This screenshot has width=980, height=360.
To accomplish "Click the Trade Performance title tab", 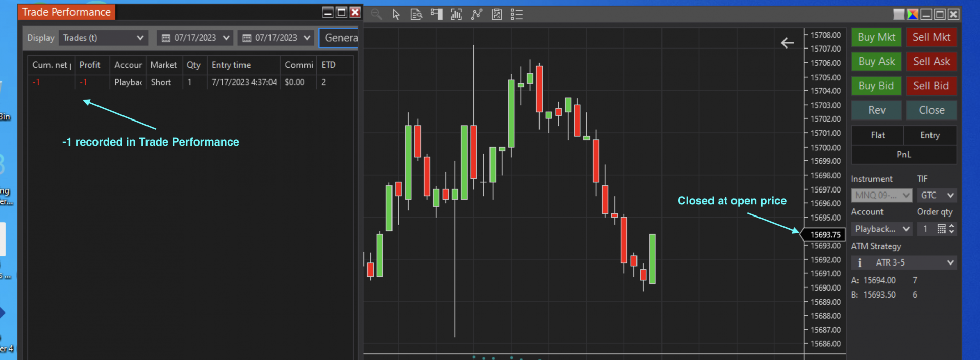I will coord(66,12).
